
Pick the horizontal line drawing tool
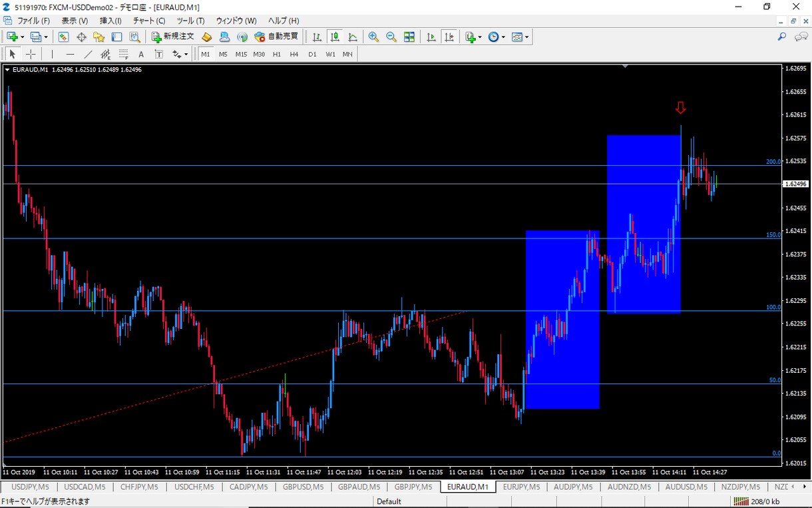tap(71, 54)
